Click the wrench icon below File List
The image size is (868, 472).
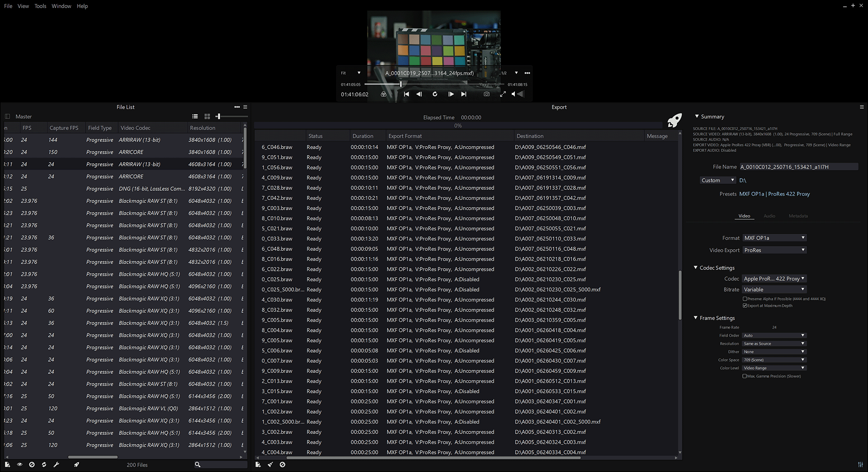[57, 464]
